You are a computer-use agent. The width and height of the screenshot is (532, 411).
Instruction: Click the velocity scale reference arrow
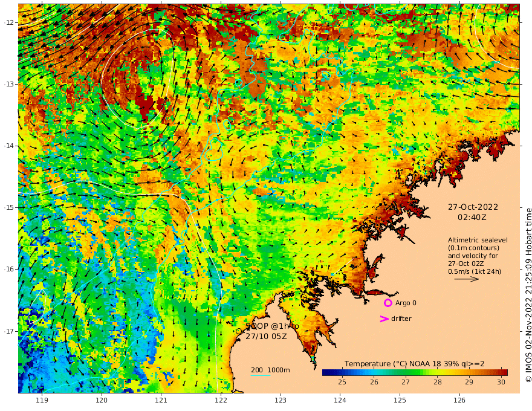(467, 279)
